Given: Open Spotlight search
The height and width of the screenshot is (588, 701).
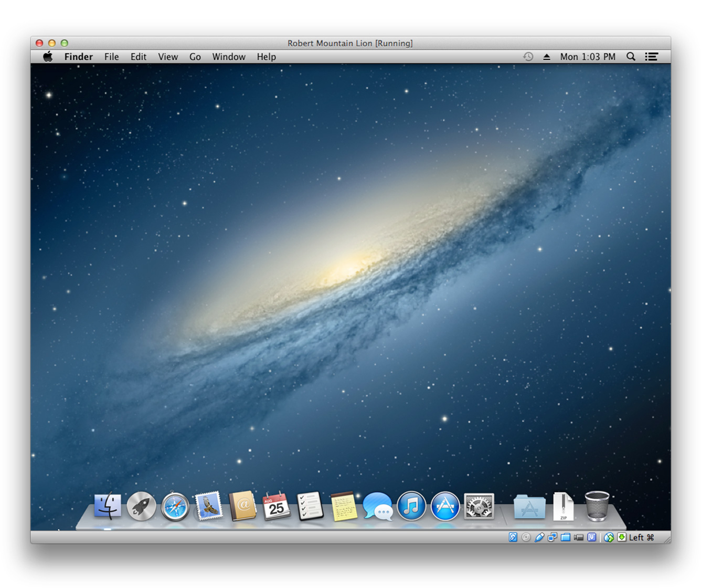Looking at the screenshot, I should click(631, 56).
